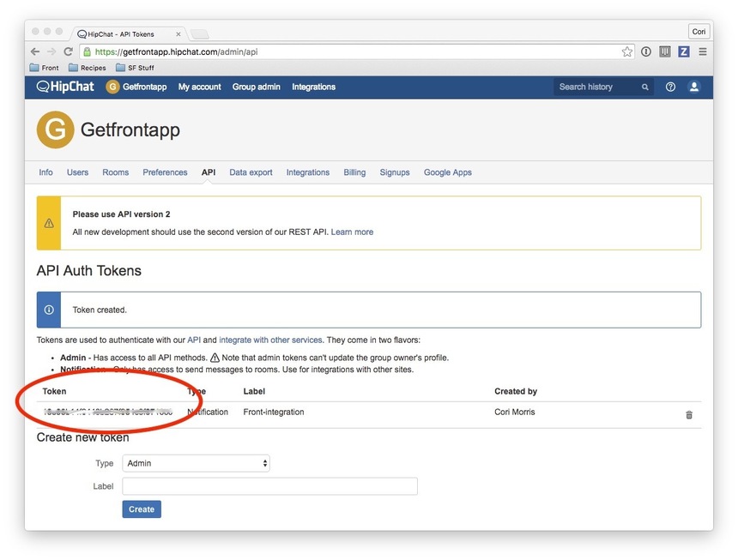
Task: Switch to the Info tab
Action: click(x=45, y=172)
